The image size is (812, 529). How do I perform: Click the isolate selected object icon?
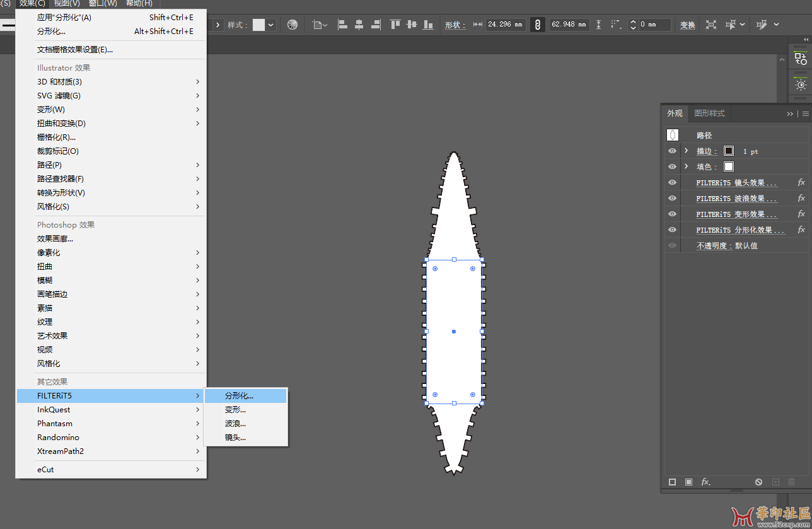pyautogui.click(x=711, y=25)
